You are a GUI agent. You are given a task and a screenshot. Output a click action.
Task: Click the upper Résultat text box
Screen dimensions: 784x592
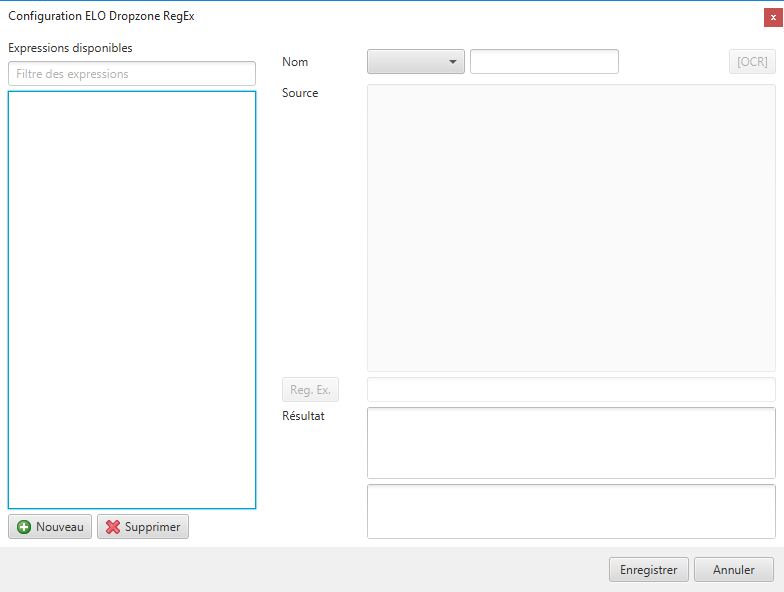(x=572, y=443)
